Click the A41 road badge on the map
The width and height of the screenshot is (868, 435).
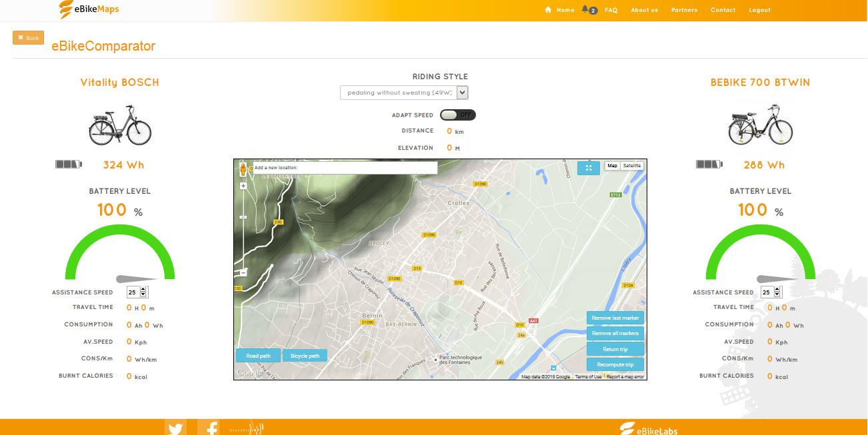[533, 321]
